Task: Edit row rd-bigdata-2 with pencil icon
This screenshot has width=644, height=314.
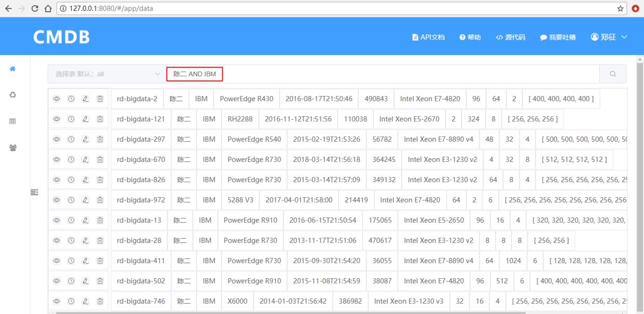Action: pos(86,99)
